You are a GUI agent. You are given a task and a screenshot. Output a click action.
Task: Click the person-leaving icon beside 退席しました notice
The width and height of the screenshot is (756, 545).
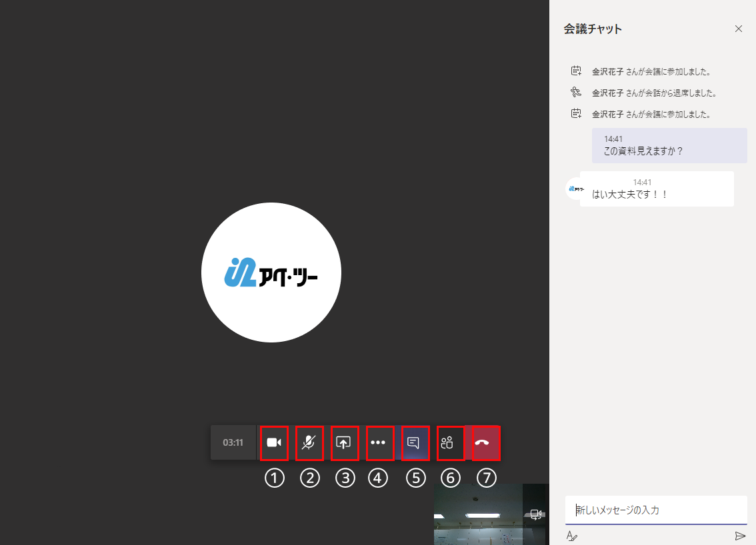pos(576,92)
